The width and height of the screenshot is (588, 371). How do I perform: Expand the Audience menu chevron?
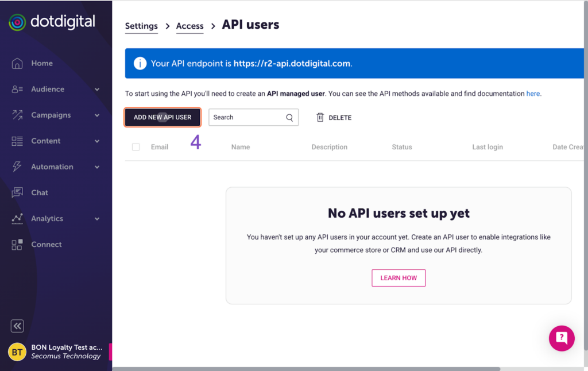point(97,90)
